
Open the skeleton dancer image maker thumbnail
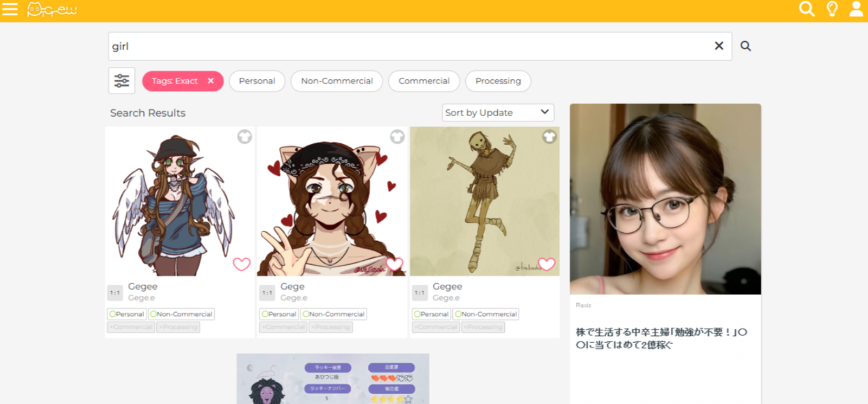click(x=485, y=201)
